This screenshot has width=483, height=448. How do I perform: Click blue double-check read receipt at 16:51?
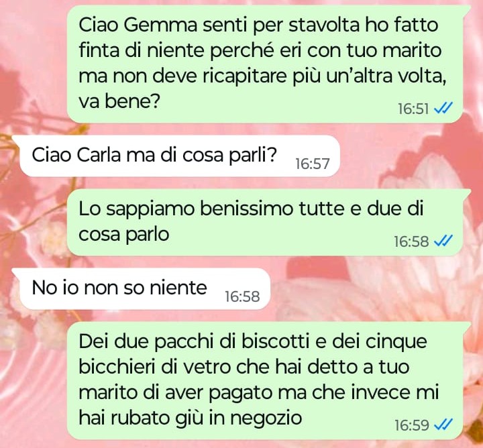click(443, 109)
